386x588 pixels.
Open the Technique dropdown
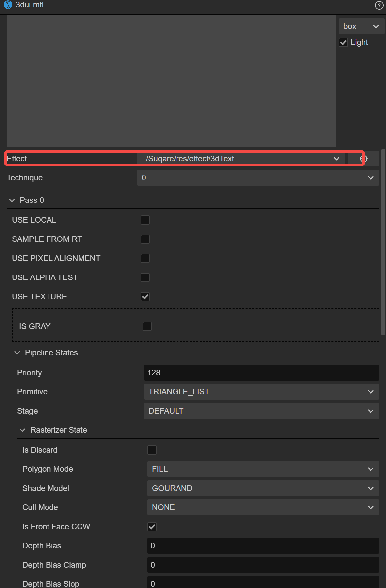point(258,178)
